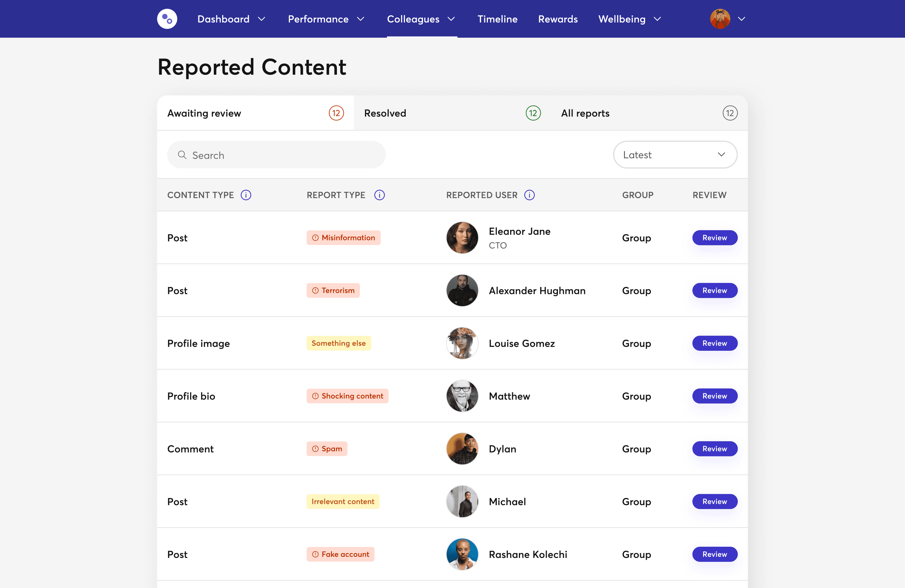Click the search magnifier icon

[182, 155]
